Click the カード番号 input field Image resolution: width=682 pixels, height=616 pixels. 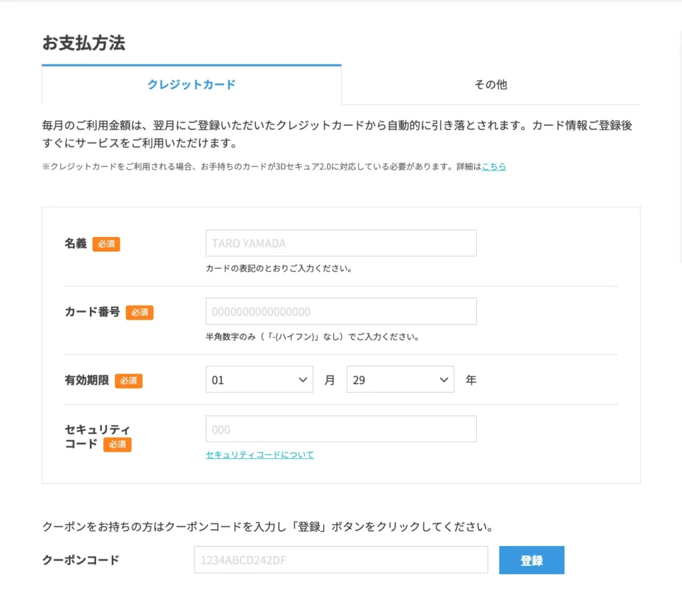[x=340, y=311]
